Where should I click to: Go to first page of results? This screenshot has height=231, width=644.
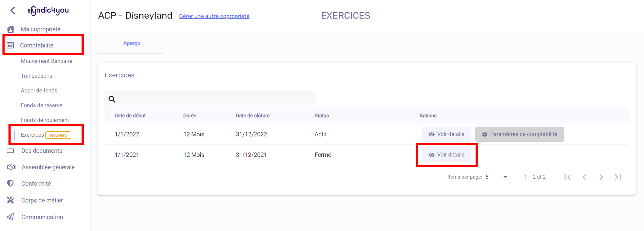click(567, 177)
